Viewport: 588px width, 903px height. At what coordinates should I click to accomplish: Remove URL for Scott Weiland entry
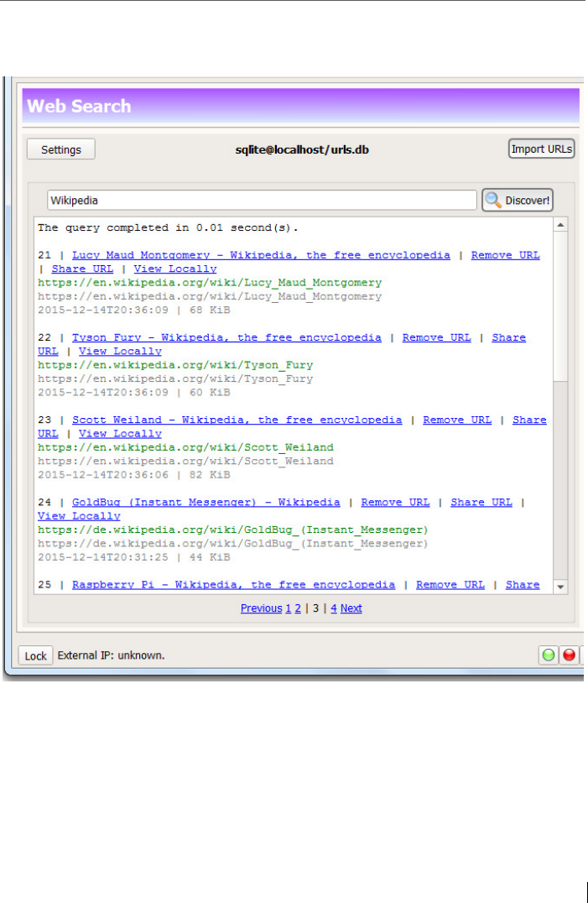point(457,420)
